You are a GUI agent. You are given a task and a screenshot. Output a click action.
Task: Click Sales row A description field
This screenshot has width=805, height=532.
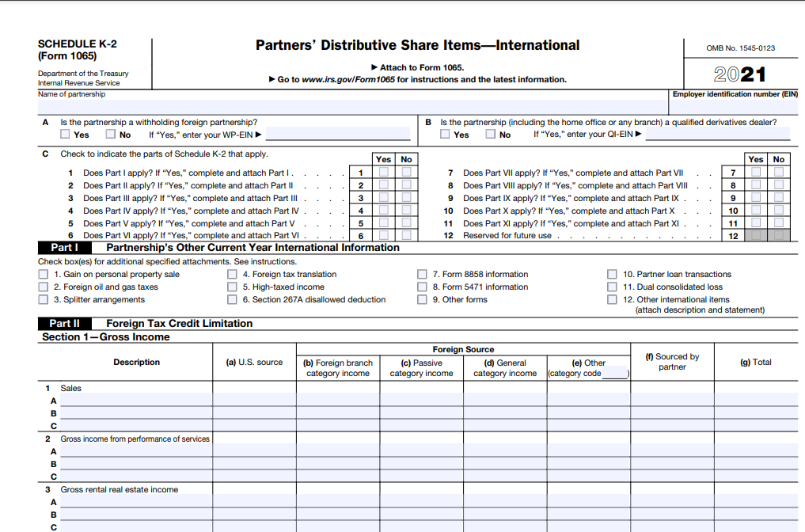tap(135, 401)
